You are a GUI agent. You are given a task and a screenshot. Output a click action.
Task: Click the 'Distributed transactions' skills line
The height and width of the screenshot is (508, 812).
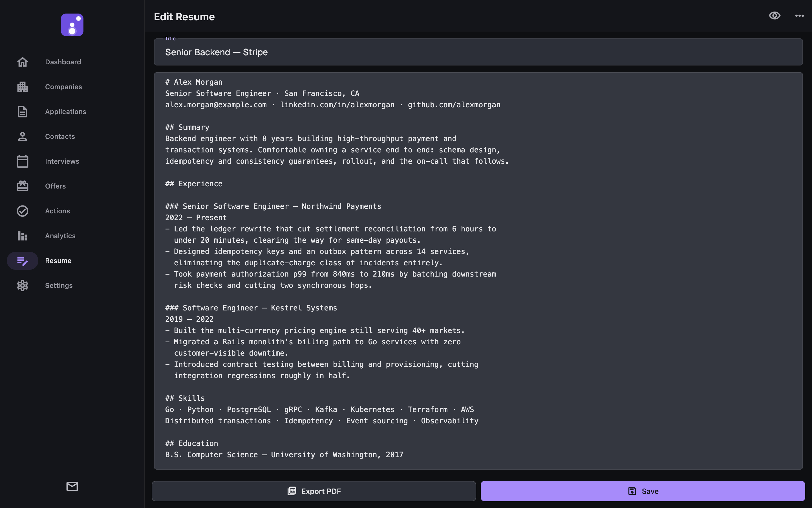tap(322, 421)
